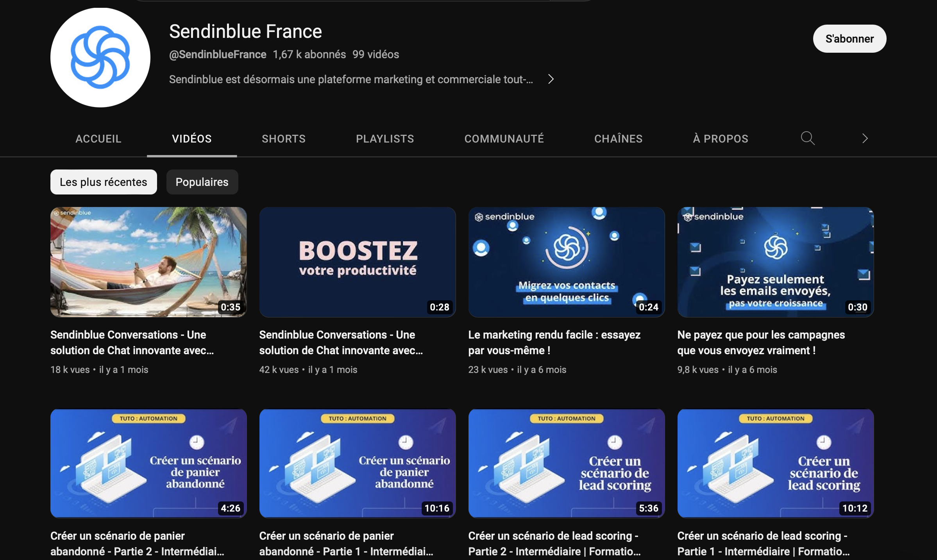This screenshot has height=560, width=937.
Task: Open the lead scoring 5:36 thumbnail
Action: (567, 464)
